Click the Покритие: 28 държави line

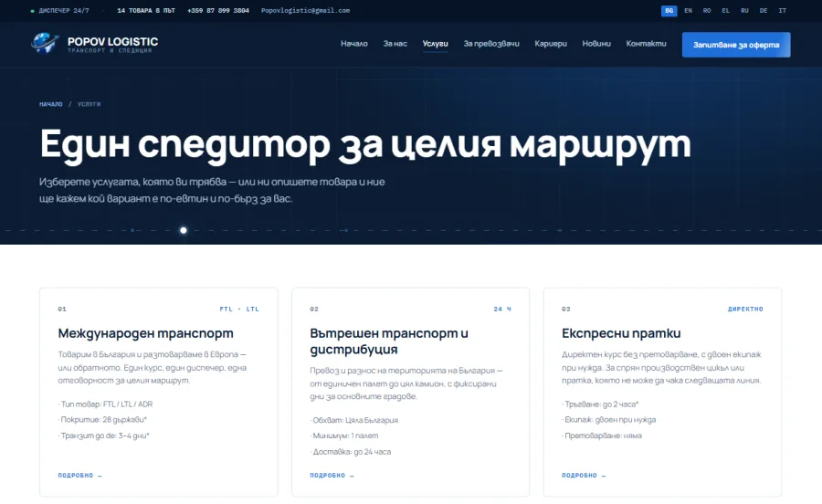pos(102,420)
